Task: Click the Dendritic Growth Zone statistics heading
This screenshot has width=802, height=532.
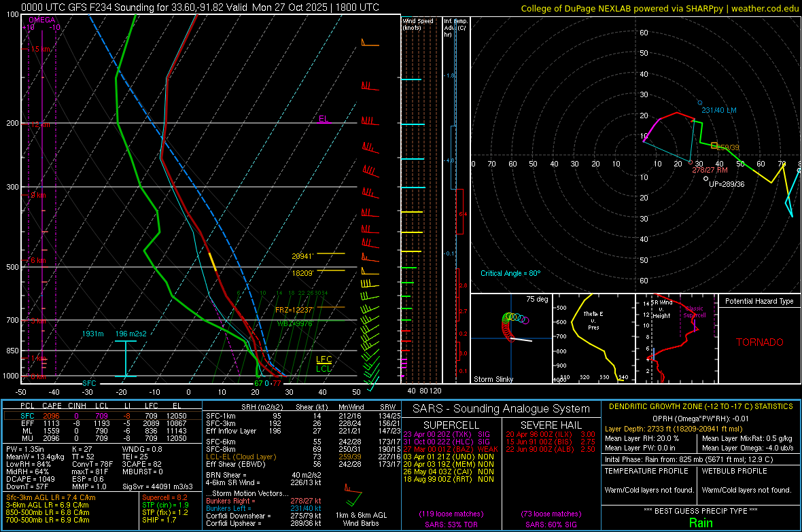Action: tap(701, 407)
